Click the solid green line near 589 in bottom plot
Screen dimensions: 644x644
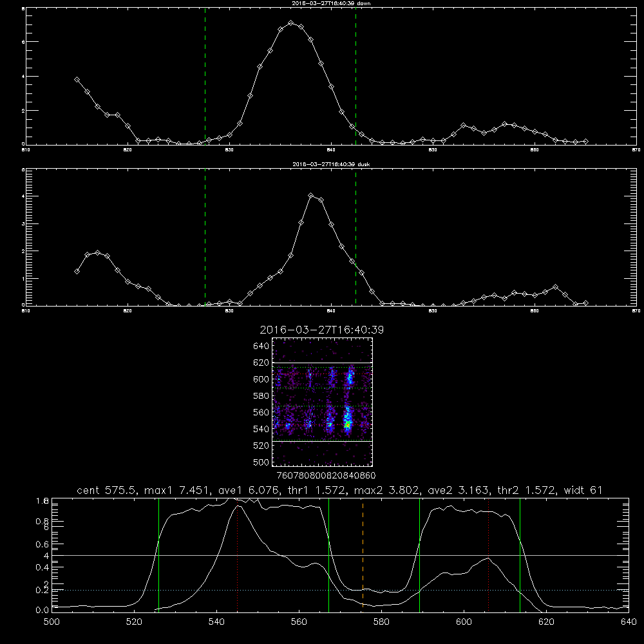point(419,555)
